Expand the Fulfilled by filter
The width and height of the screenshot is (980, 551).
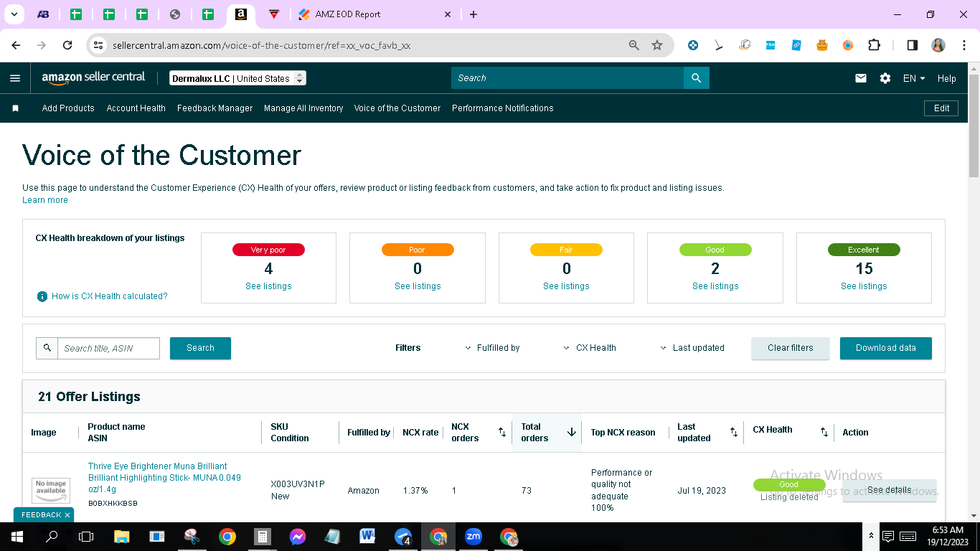point(493,348)
